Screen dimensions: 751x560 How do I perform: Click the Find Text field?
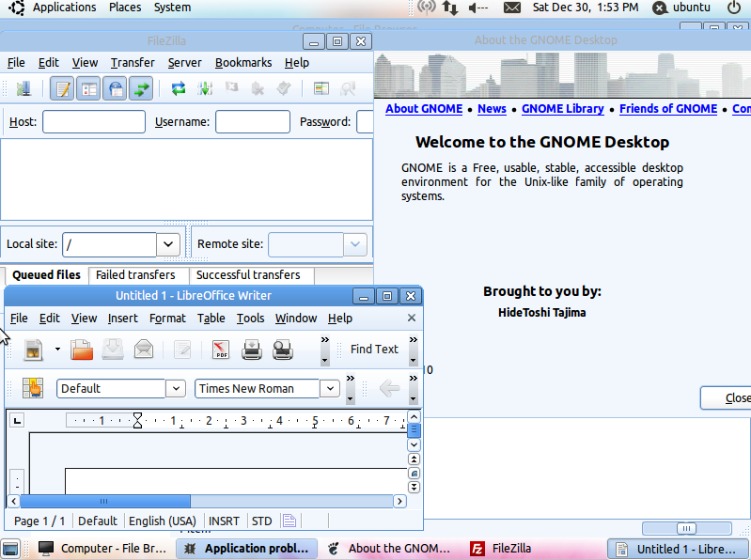374,350
